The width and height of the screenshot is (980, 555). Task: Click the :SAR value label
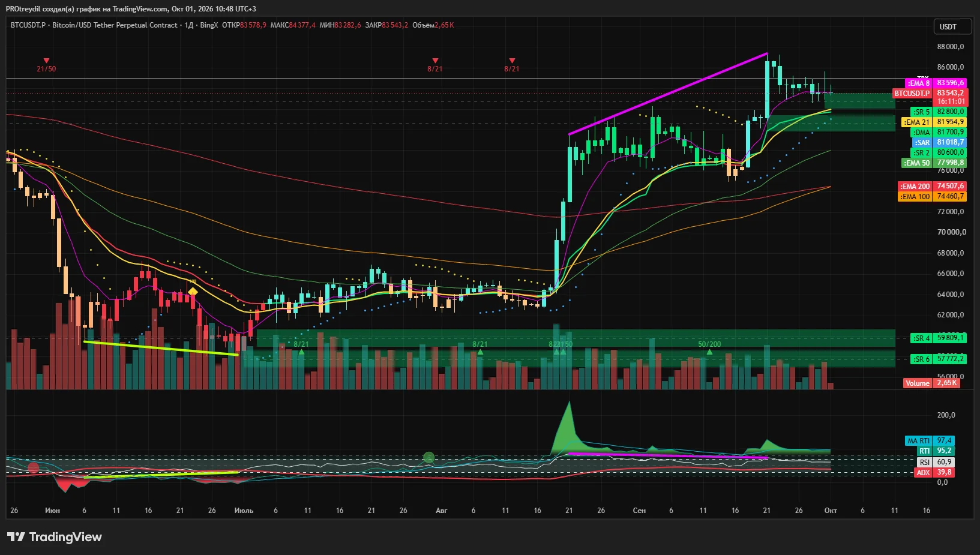click(x=940, y=142)
